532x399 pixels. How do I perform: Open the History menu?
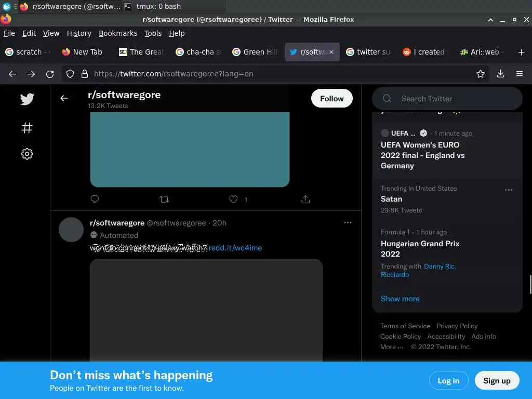(x=79, y=33)
